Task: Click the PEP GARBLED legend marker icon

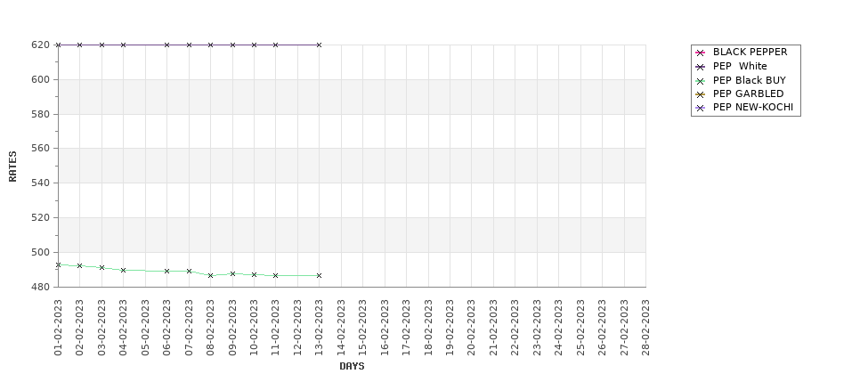Action: point(701,94)
